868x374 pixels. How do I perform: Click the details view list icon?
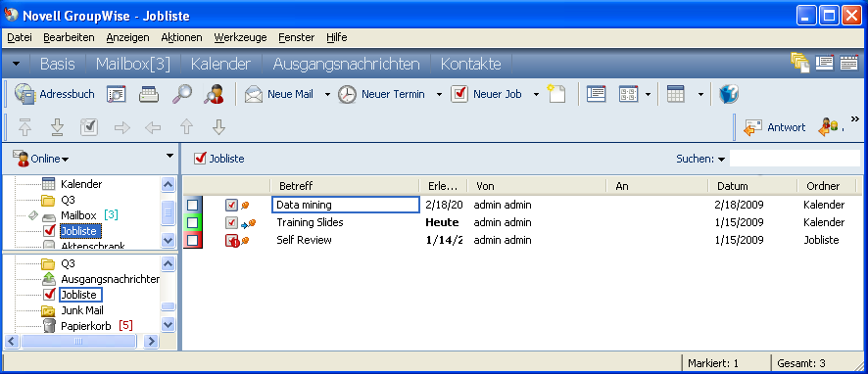(x=597, y=94)
